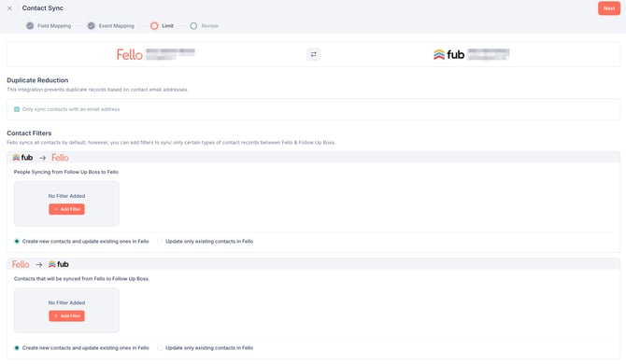Click the Field Mapping completed check icon

click(x=30, y=26)
